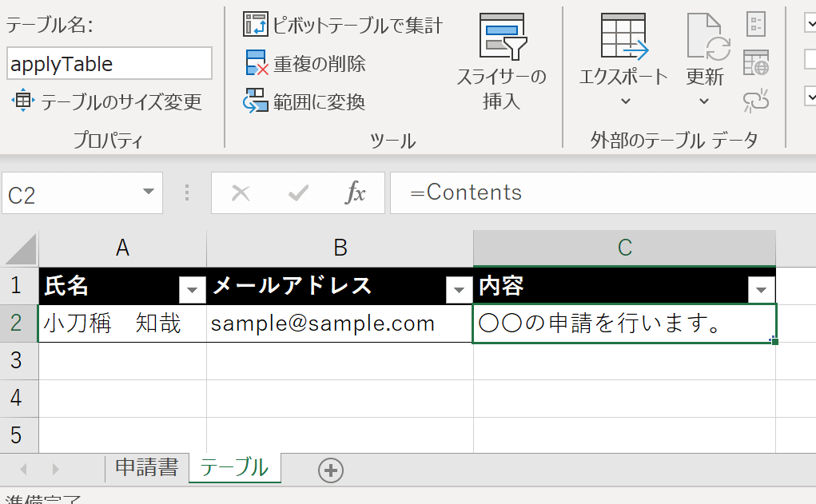Toggle the topmost checkbox at the ribbon's right edge

(809, 23)
